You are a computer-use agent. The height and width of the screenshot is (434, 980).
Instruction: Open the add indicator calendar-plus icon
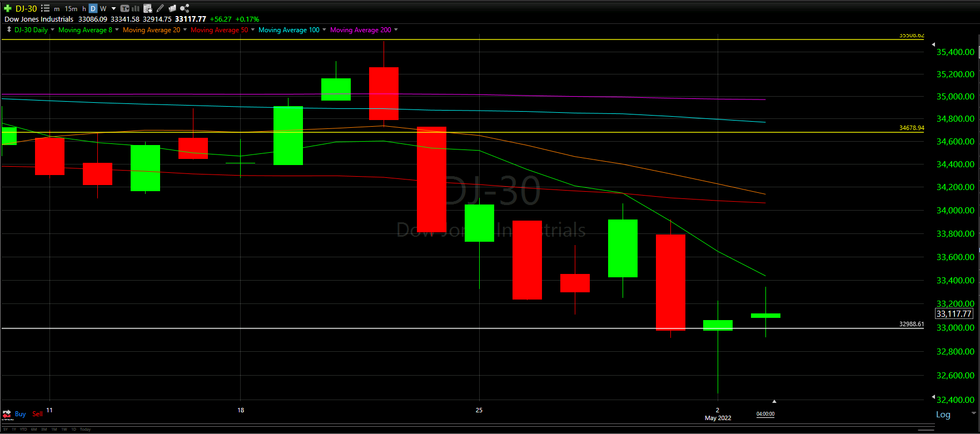tap(147, 8)
